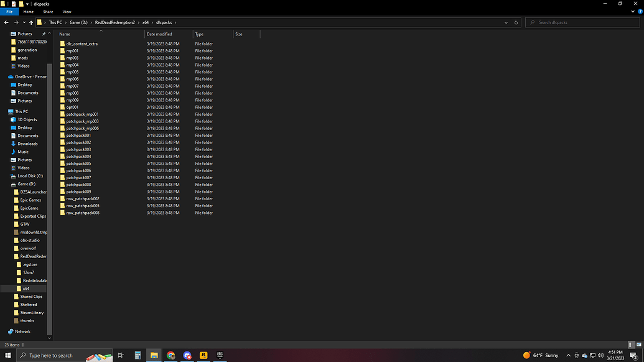This screenshot has width=644, height=362.
Task: Select This PC in the breadcrumb bar
Action: coord(55,22)
